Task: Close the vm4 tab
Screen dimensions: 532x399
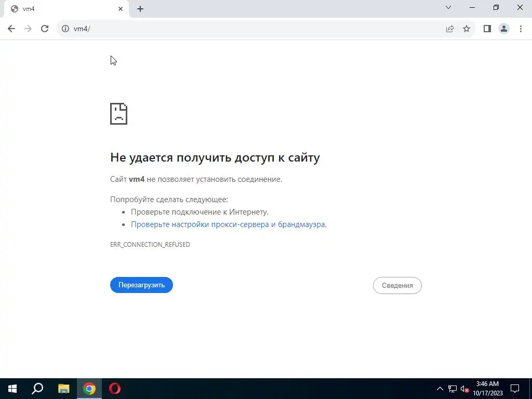Action: (x=121, y=9)
